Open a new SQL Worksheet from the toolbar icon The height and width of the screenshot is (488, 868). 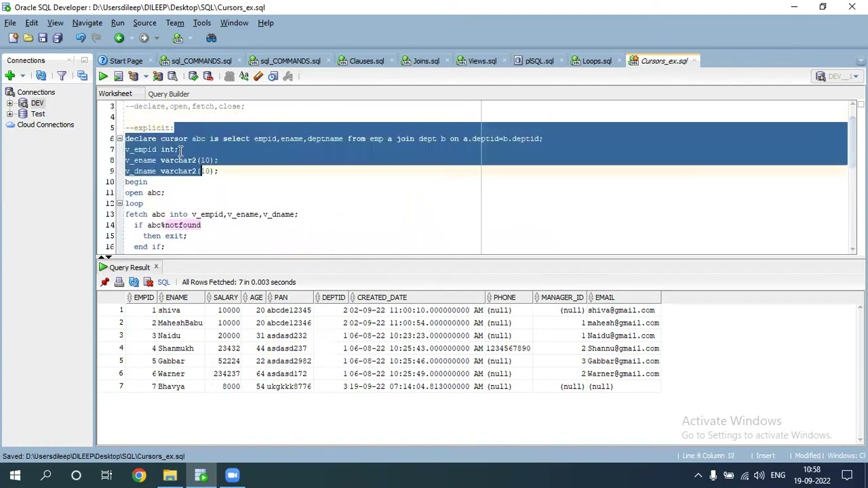178,38
